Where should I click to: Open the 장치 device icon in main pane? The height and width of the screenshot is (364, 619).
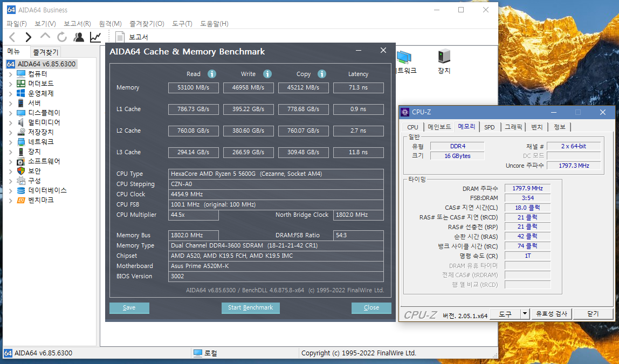click(x=444, y=61)
